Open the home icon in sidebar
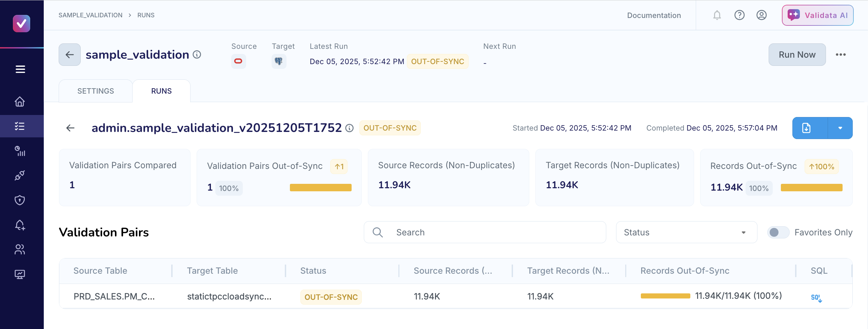This screenshot has width=868, height=329. click(x=20, y=101)
